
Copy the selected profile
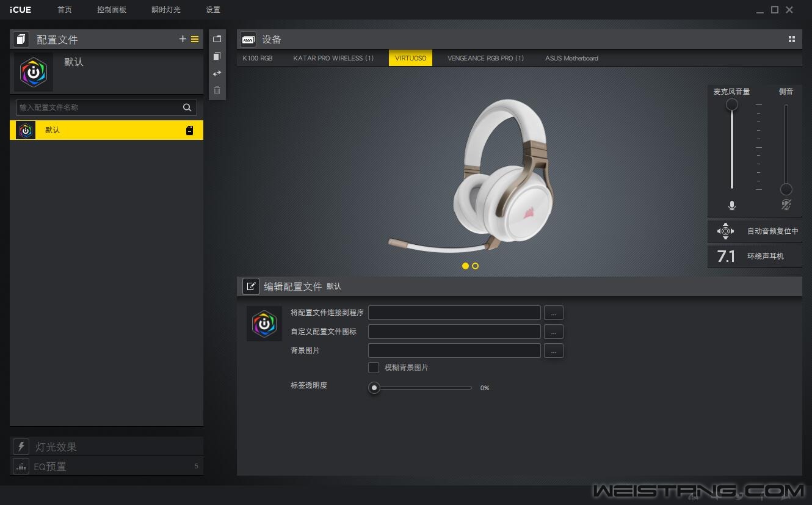pos(217,56)
